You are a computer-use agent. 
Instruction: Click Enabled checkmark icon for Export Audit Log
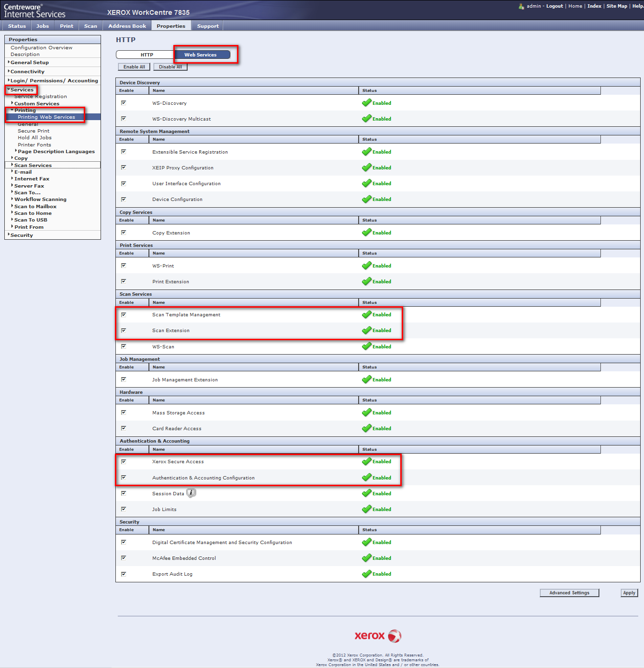click(367, 574)
